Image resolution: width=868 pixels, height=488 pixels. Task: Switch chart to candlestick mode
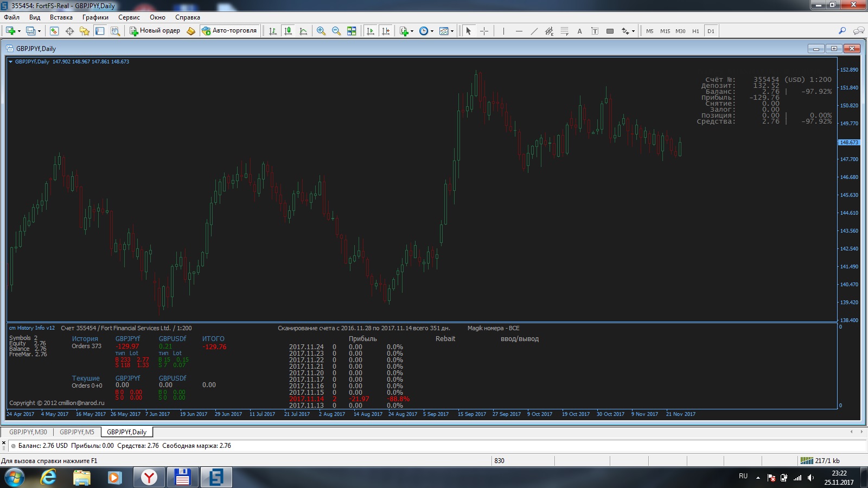288,31
